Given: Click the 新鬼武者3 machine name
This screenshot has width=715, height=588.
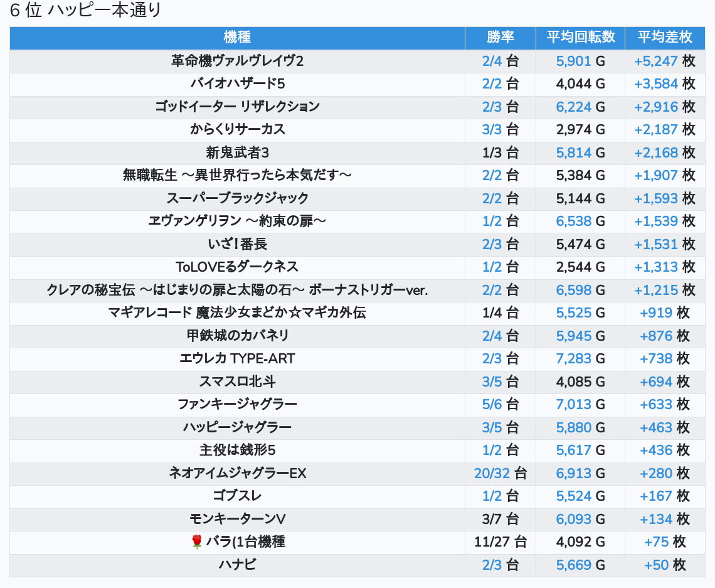Looking at the screenshot, I should [x=237, y=152].
